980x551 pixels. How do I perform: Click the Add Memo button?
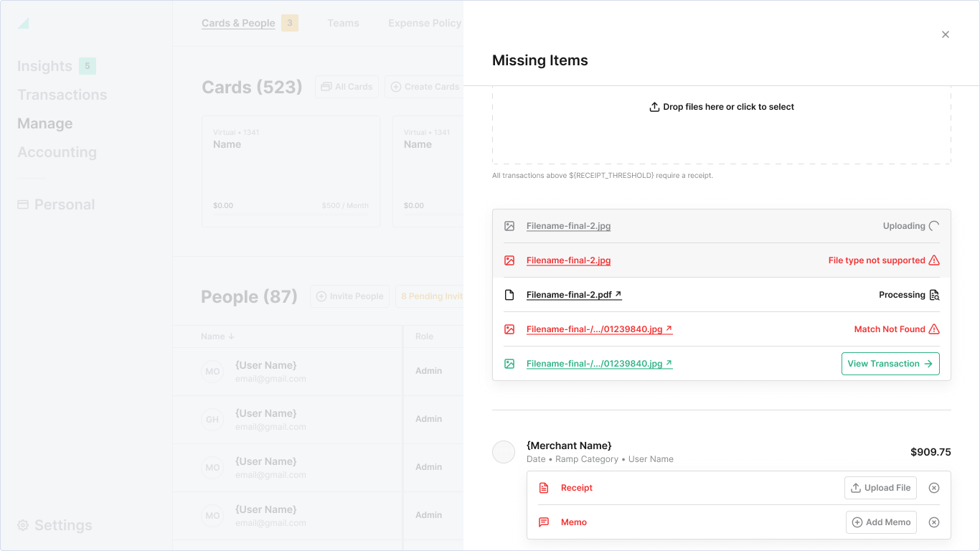[x=881, y=522]
